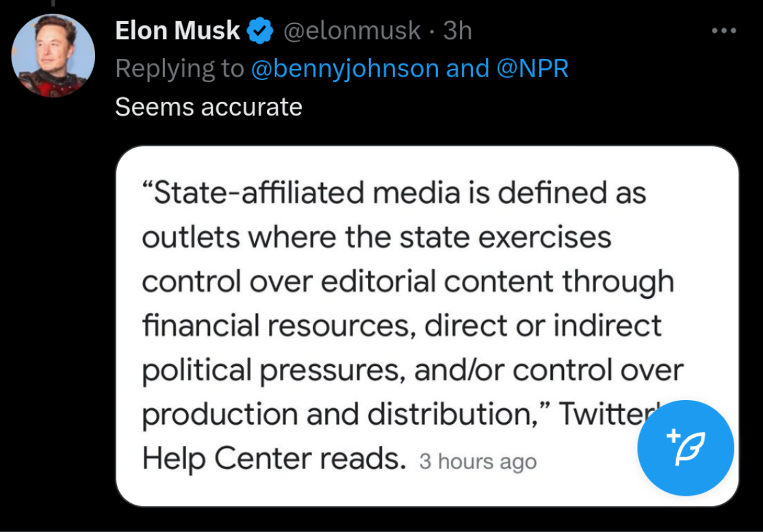Click the blue verified checkmark badge
The width and height of the screenshot is (763, 532).
pos(260,31)
